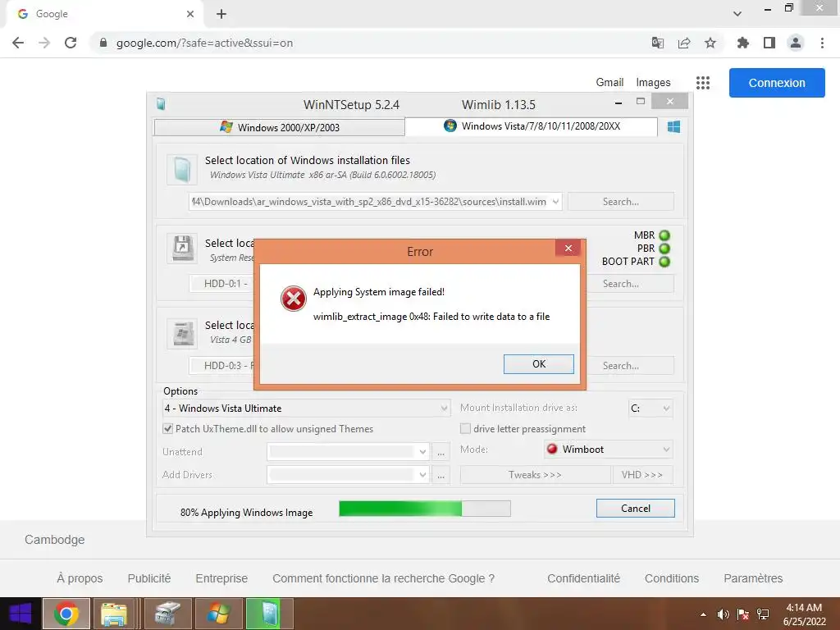Click the volume speaker tray icon

tap(724, 614)
